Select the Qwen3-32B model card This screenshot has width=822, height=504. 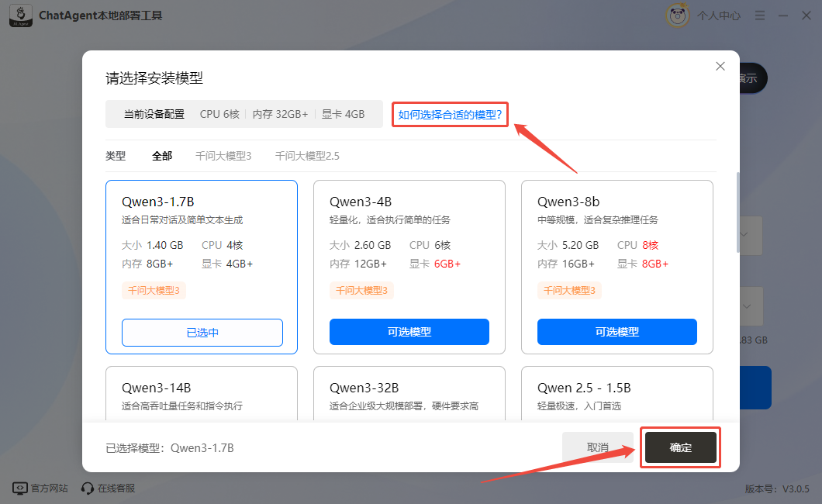pyautogui.click(x=409, y=394)
